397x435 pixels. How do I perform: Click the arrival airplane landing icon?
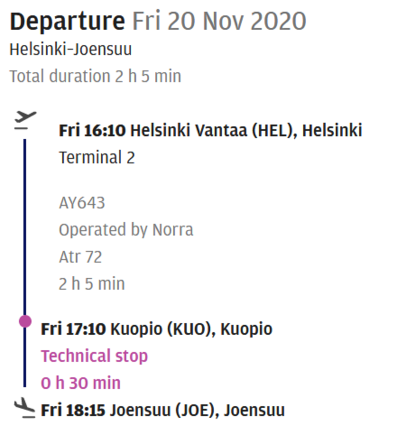[x=25, y=408]
